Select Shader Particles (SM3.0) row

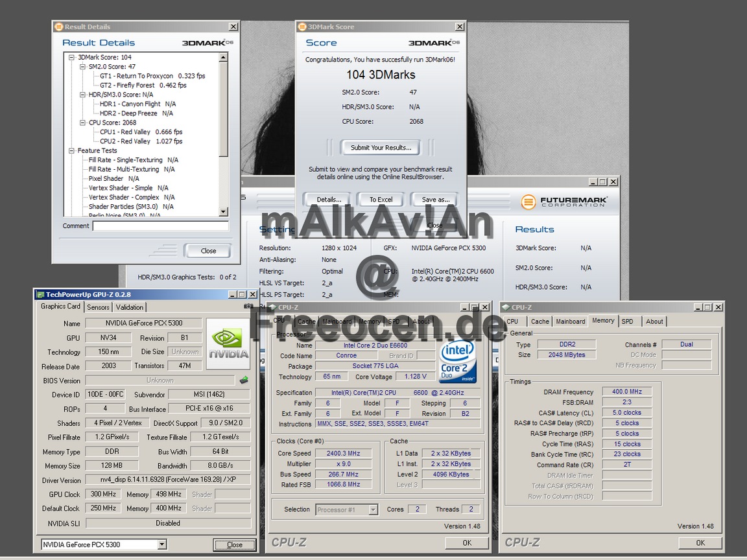131,207
